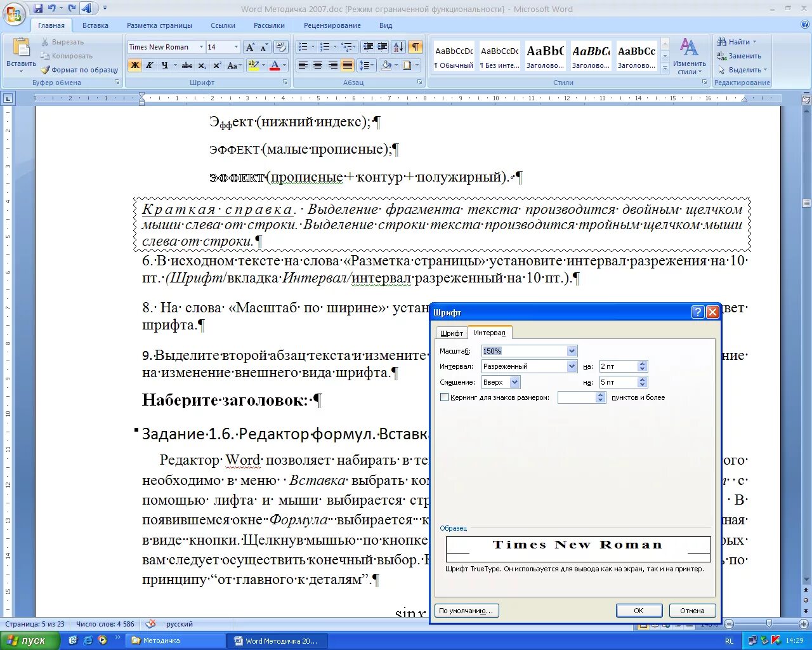Toggle strikethrough abc formatting
This screenshot has height=650, width=812.
click(187, 65)
